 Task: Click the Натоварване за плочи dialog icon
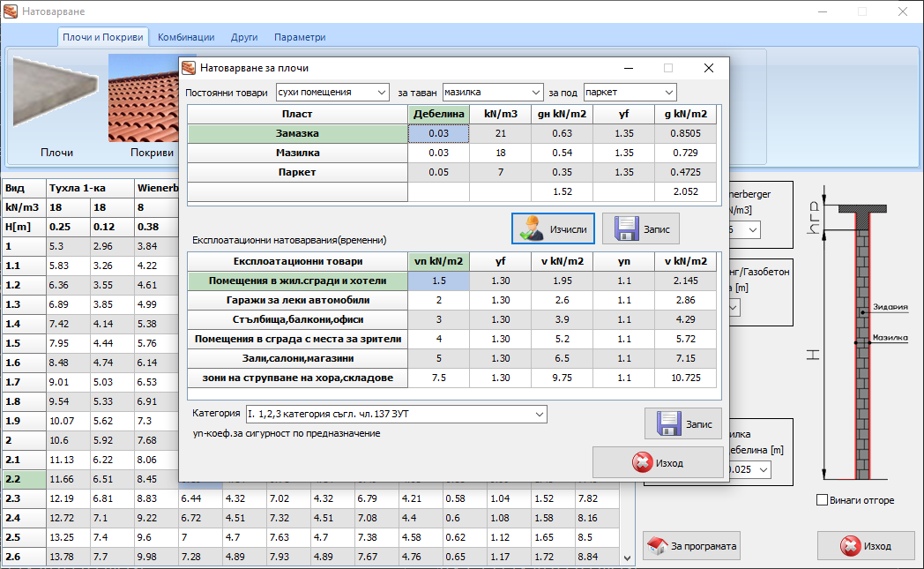pos(189,68)
